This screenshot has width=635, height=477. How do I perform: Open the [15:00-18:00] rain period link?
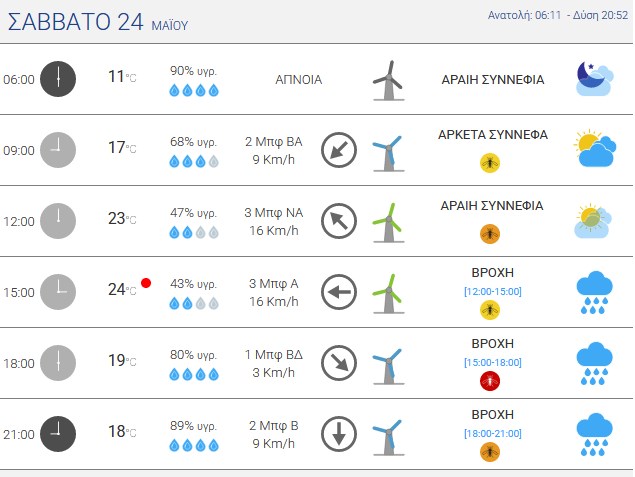coord(493,362)
